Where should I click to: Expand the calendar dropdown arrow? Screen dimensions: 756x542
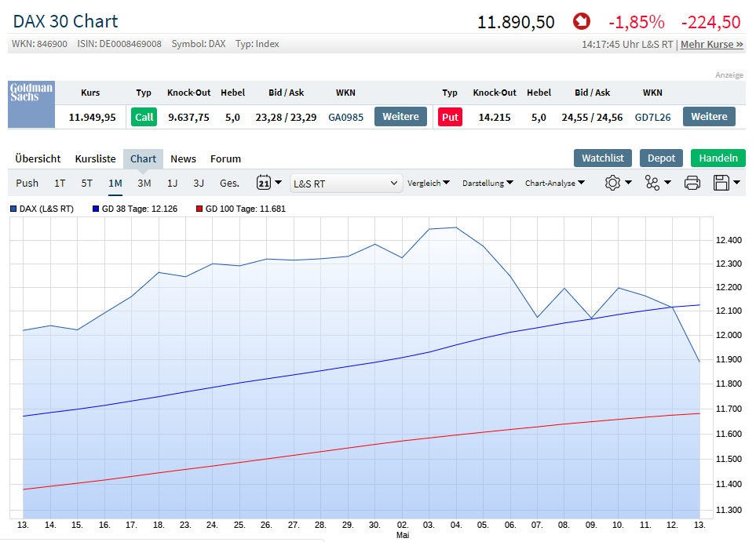(278, 183)
